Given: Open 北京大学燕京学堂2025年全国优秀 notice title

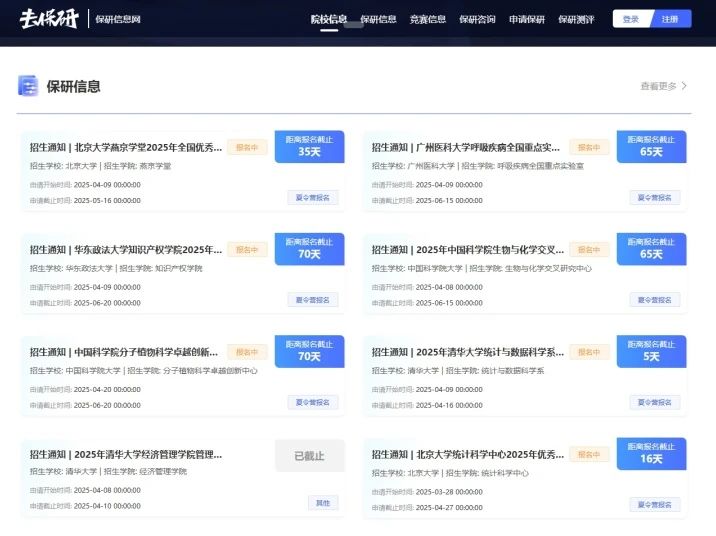Looking at the screenshot, I should (126, 147).
